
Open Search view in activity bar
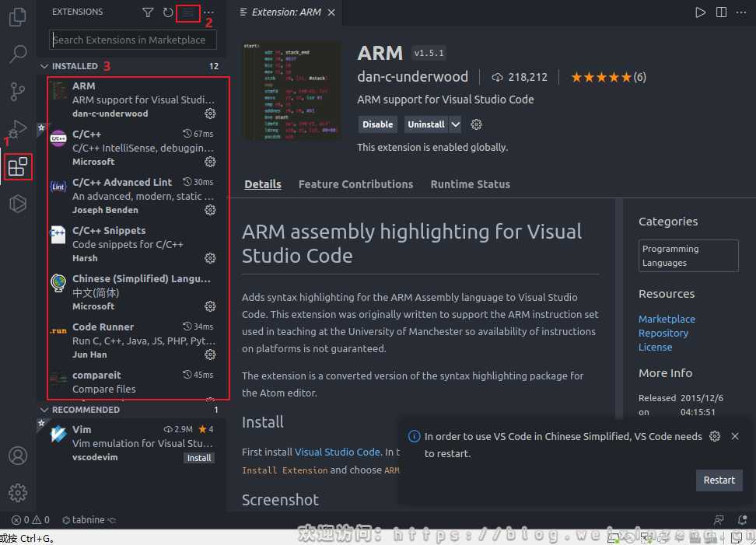pos(17,54)
